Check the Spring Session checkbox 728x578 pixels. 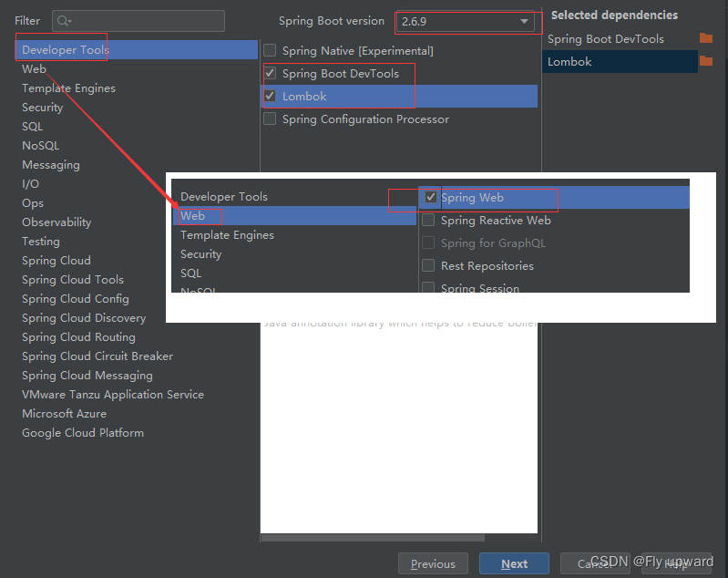click(428, 287)
